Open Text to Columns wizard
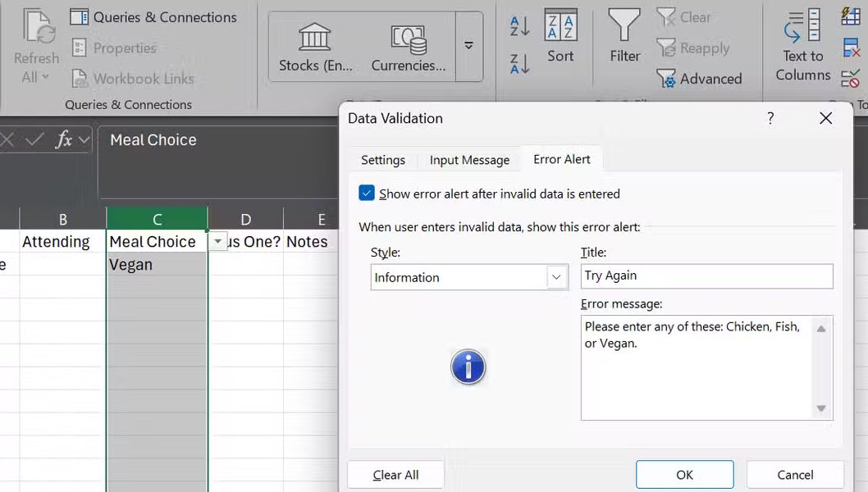 (802, 45)
